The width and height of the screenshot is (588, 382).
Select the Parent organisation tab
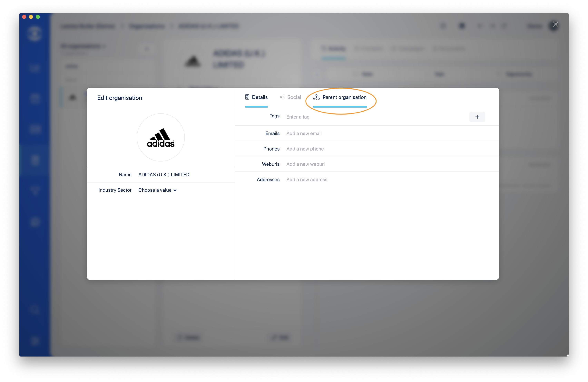point(344,97)
